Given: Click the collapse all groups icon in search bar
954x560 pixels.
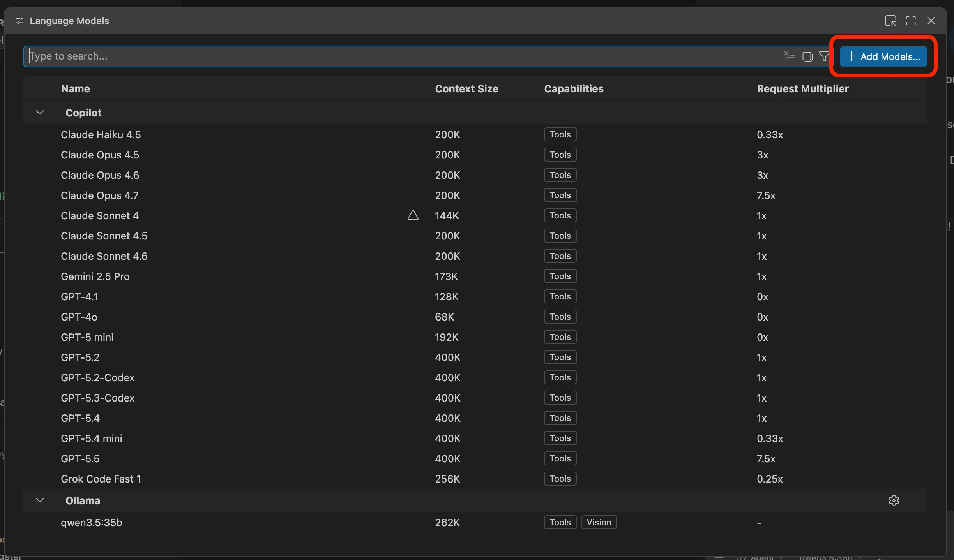Looking at the screenshot, I should click(807, 56).
